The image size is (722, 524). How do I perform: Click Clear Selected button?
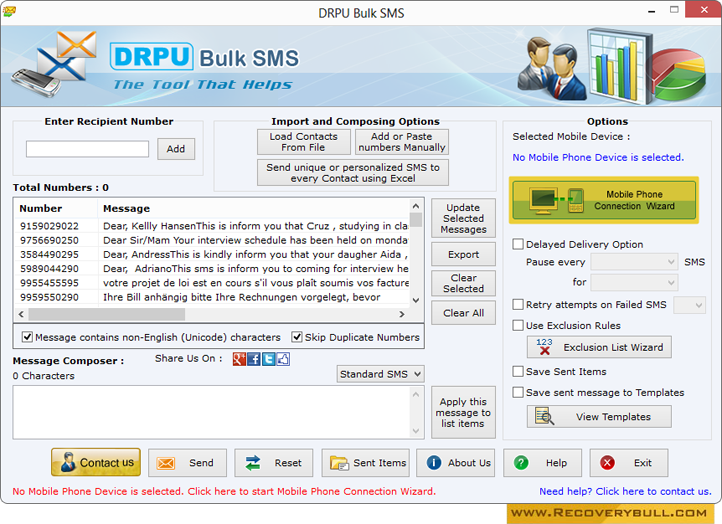463,283
